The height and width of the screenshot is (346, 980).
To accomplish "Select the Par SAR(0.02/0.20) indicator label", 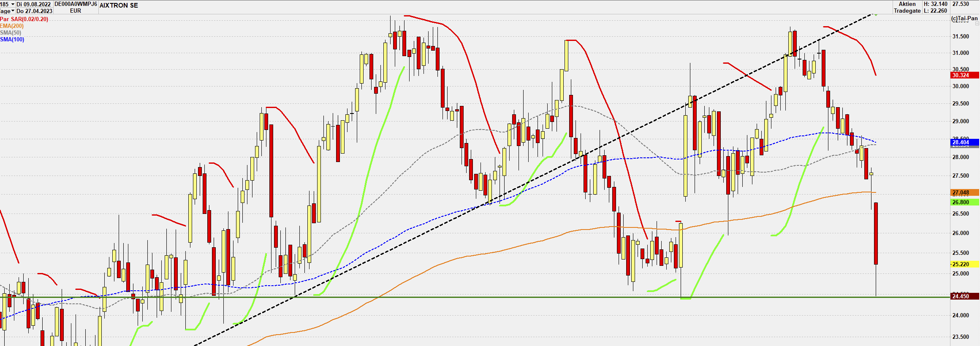I will [24, 19].
